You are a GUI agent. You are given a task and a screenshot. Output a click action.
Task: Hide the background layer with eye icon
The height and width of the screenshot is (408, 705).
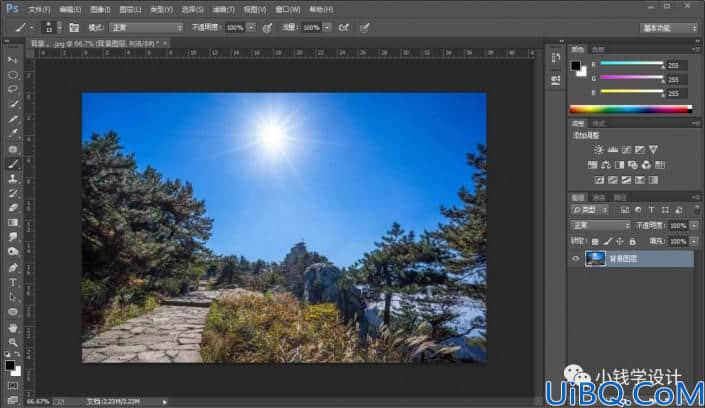coord(576,259)
